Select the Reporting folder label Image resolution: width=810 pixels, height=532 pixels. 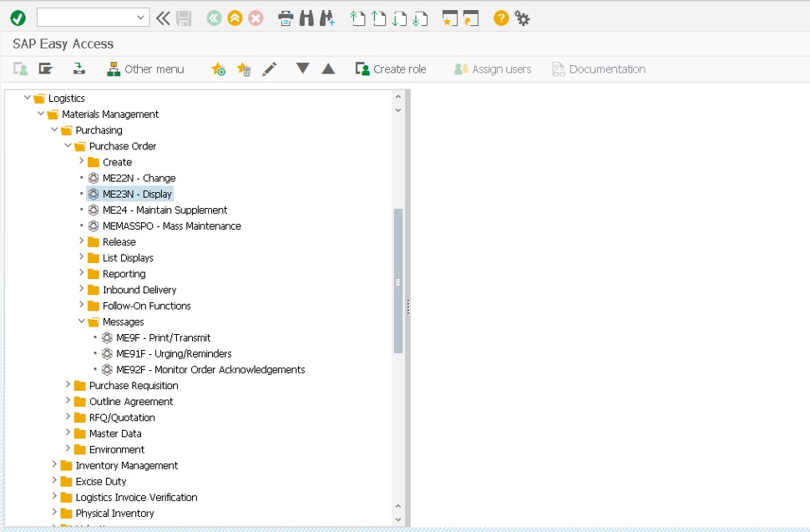pos(124,274)
